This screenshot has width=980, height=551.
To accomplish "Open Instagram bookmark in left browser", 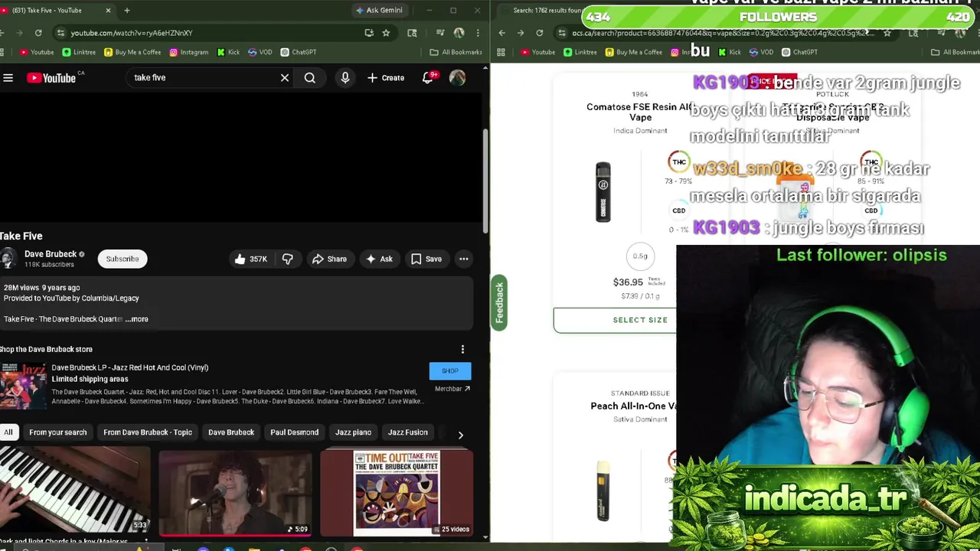I will point(188,52).
